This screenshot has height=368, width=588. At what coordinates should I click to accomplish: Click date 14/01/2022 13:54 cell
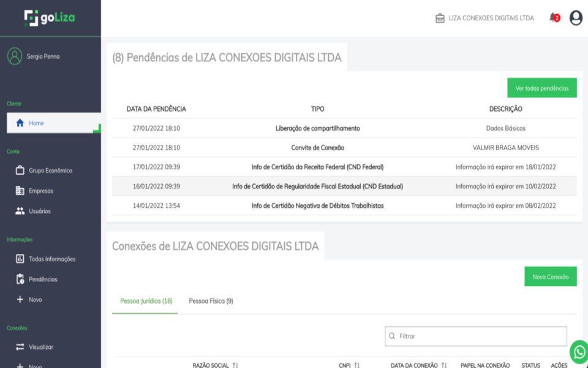click(x=156, y=206)
